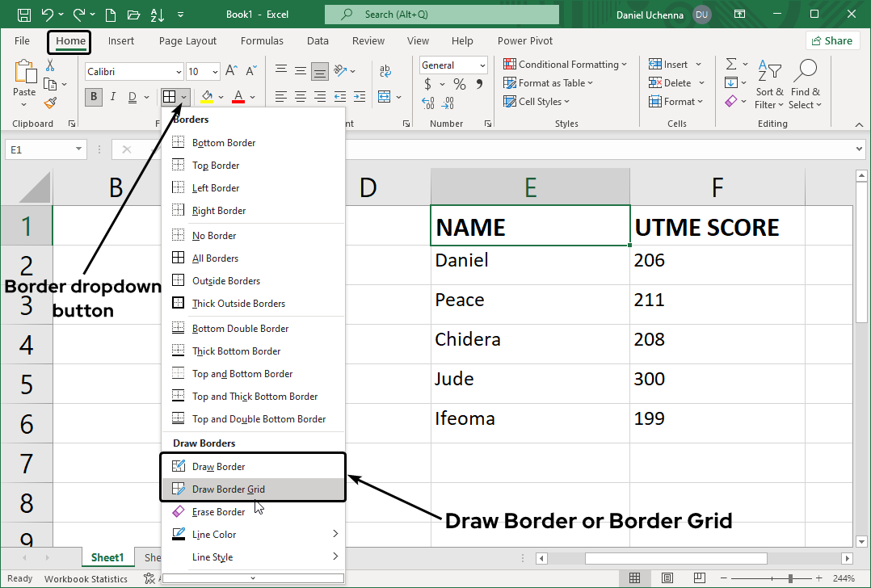Switch to the Sheet1 tab
This screenshot has width=871, height=588.
tap(107, 556)
